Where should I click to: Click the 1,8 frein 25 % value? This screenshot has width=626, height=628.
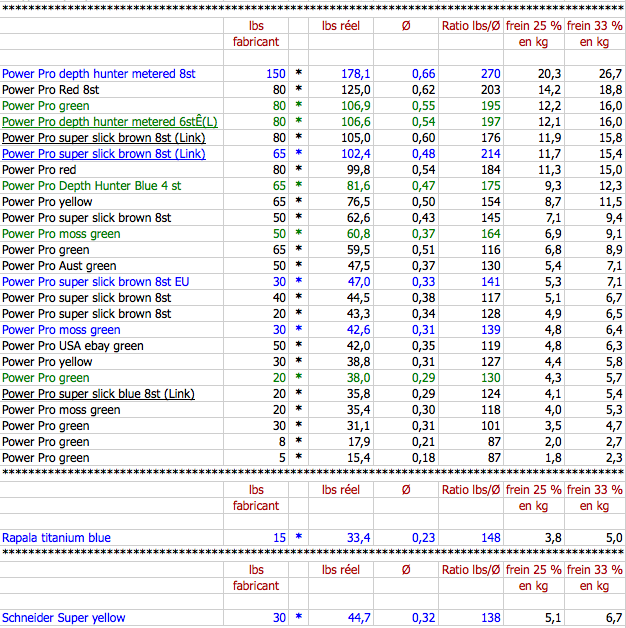(x=553, y=458)
